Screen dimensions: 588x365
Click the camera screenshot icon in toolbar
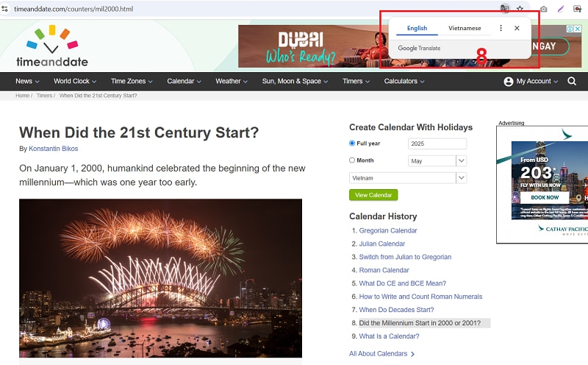click(543, 9)
